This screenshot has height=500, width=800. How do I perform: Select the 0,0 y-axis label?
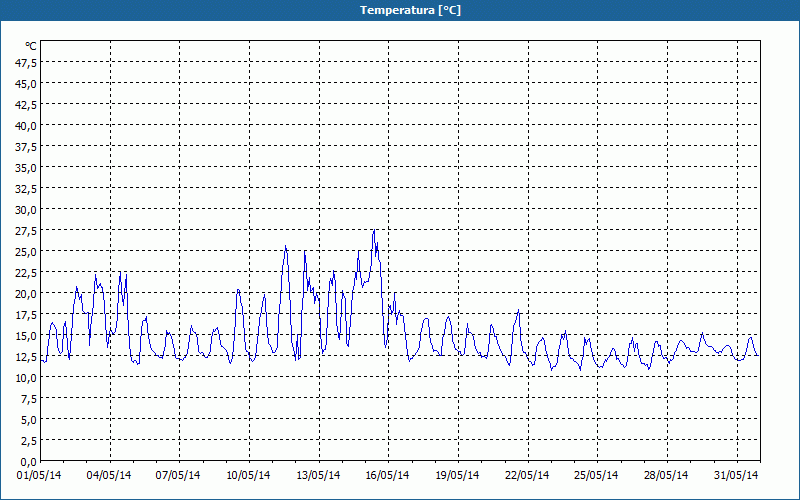(x=29, y=462)
